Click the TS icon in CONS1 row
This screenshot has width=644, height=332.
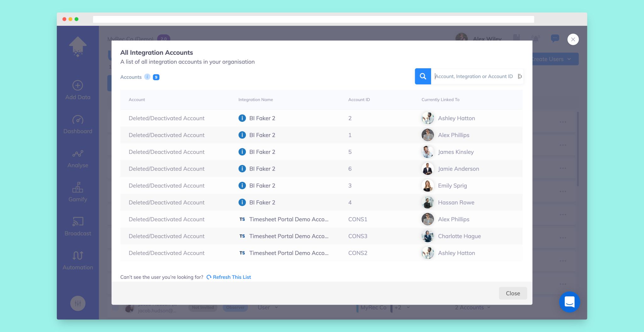242,219
